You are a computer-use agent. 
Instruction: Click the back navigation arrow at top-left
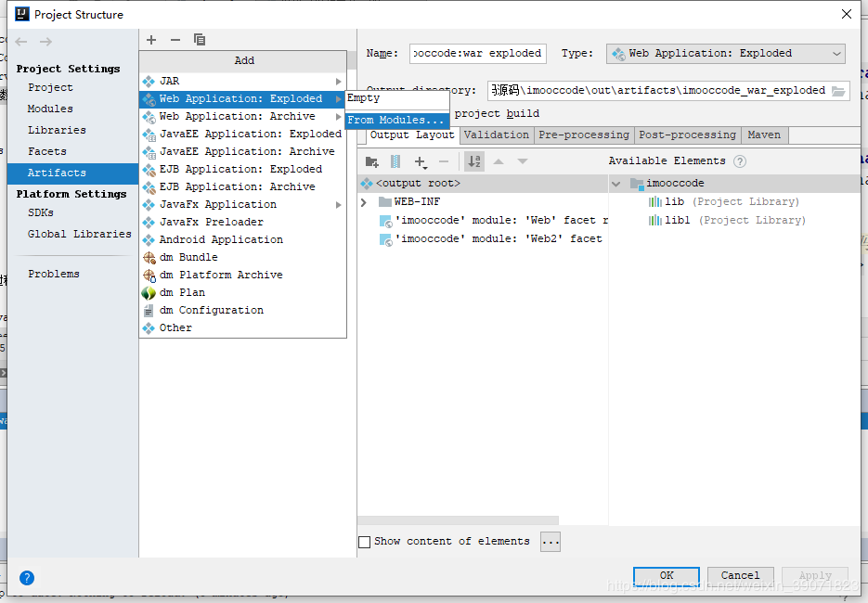click(20, 41)
